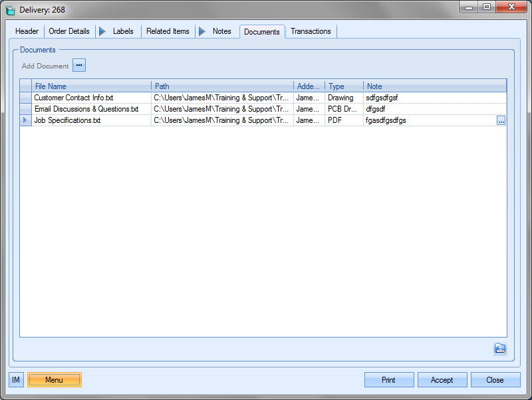Click the Accept button
This screenshot has width=532, height=400.
pyautogui.click(x=442, y=379)
